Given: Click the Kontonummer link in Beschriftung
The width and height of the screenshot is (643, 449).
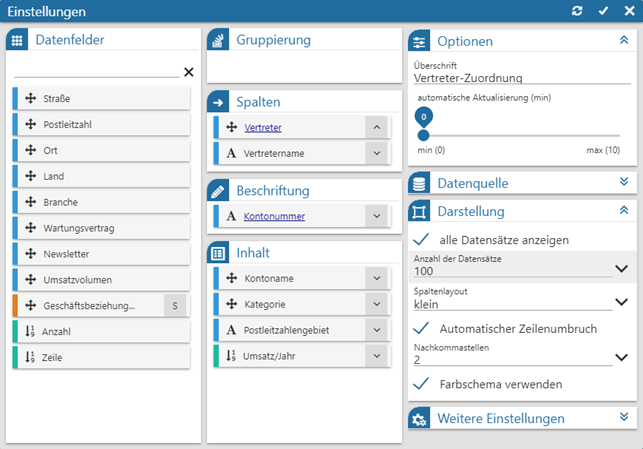Looking at the screenshot, I should 274,216.
